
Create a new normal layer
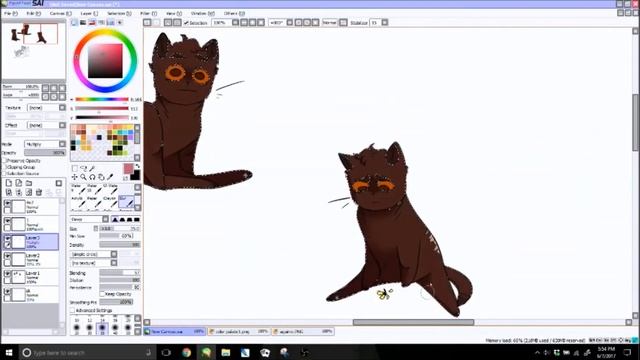click(9, 183)
